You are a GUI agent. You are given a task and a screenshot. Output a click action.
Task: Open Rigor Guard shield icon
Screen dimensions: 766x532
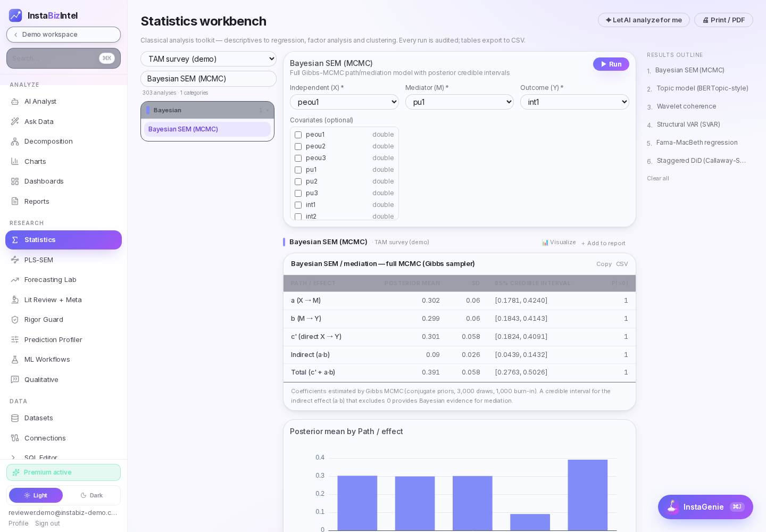click(x=15, y=320)
